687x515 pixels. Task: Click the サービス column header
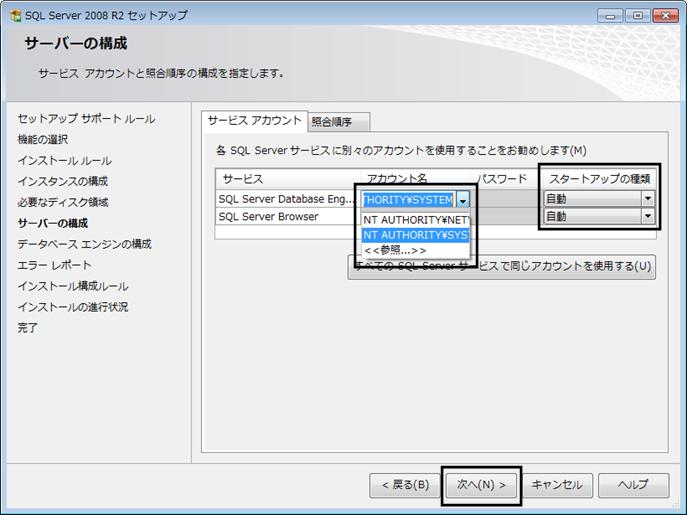pos(287,179)
